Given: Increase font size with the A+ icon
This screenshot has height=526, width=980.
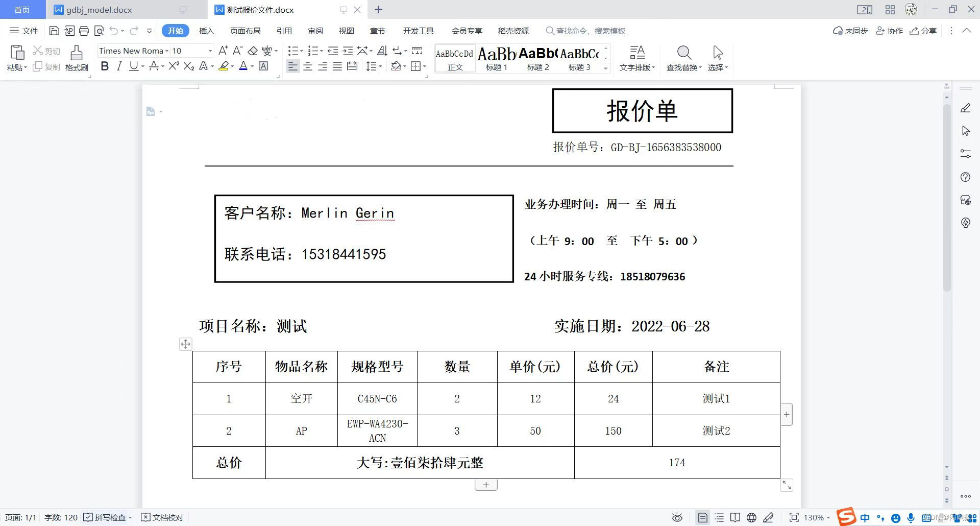Looking at the screenshot, I should tap(223, 51).
